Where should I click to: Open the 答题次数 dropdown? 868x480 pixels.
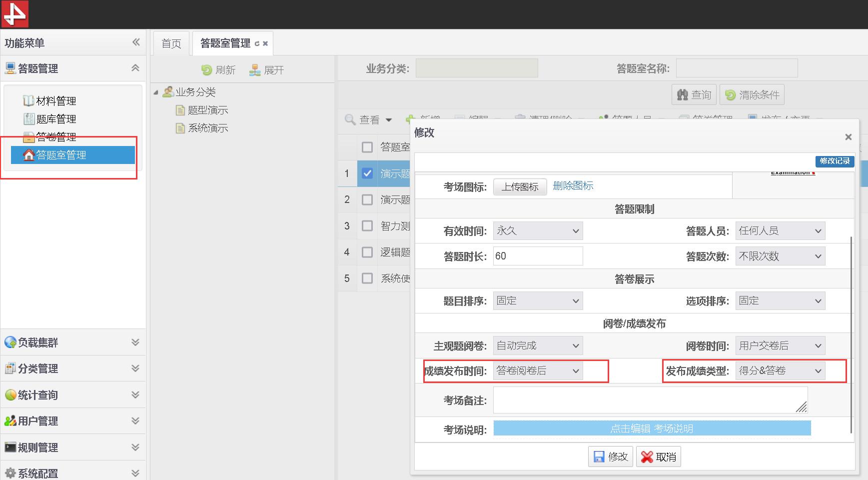pos(780,256)
